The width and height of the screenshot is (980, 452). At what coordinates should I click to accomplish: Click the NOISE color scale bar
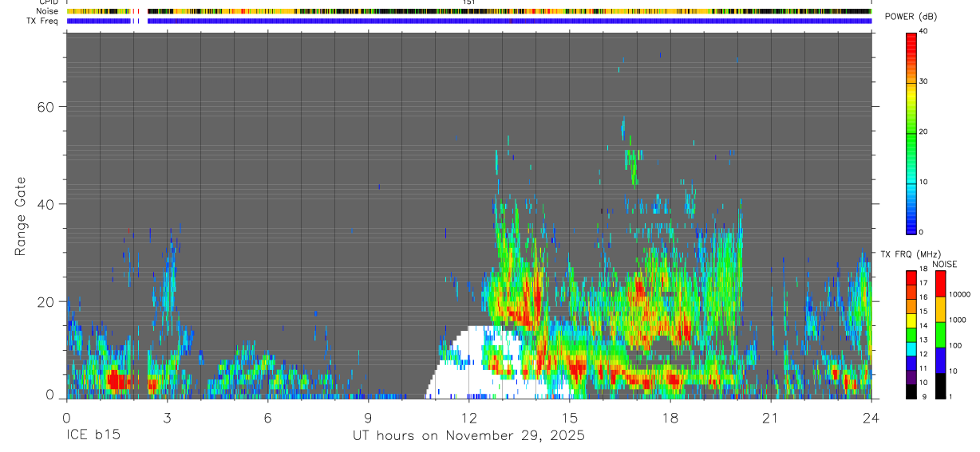click(x=941, y=335)
